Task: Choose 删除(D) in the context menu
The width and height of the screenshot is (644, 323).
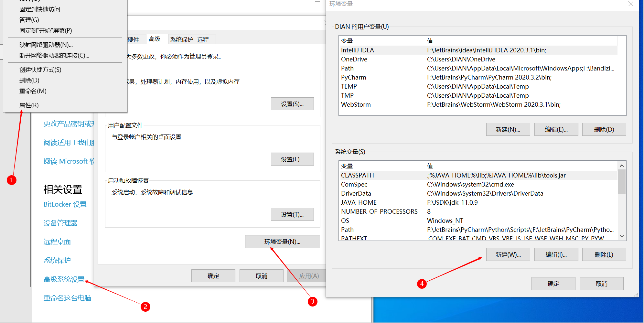Action: pos(29,80)
